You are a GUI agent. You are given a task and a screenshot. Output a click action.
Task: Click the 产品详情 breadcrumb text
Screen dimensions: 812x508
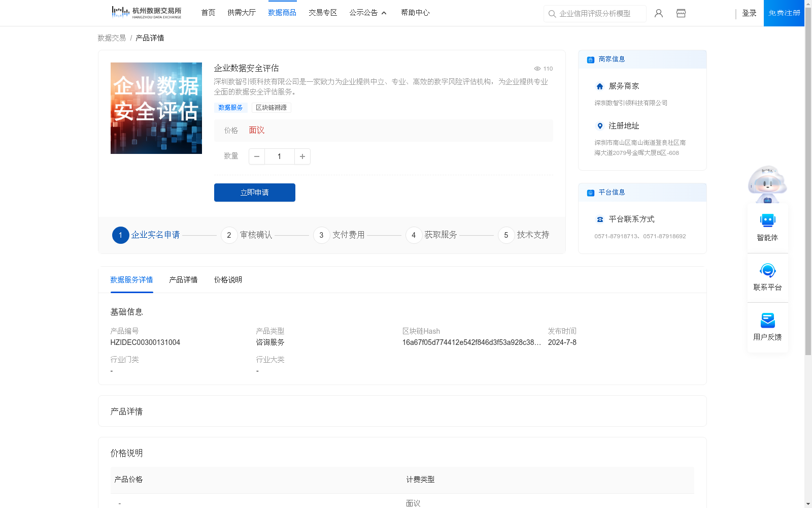(150, 38)
